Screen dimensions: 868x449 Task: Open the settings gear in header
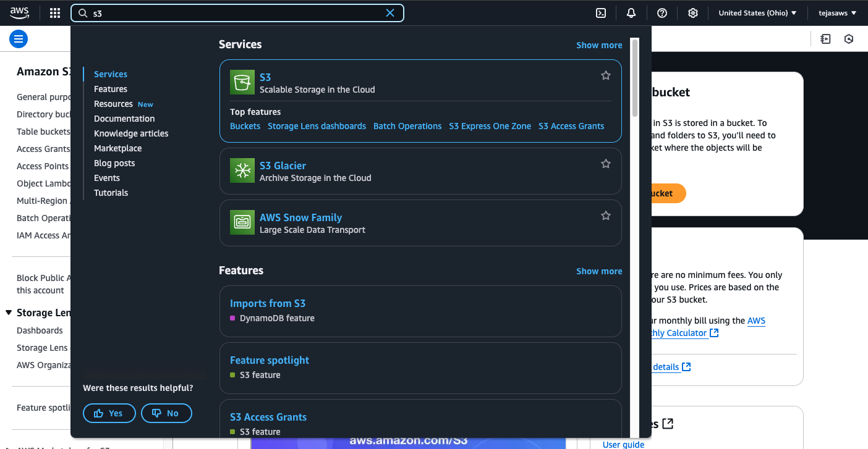click(x=693, y=13)
